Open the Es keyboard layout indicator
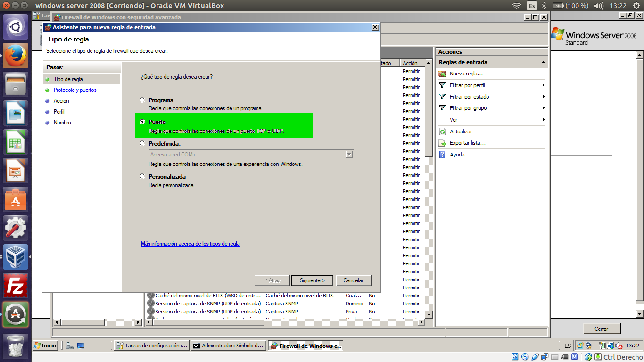The height and width of the screenshot is (362, 644). [532, 6]
